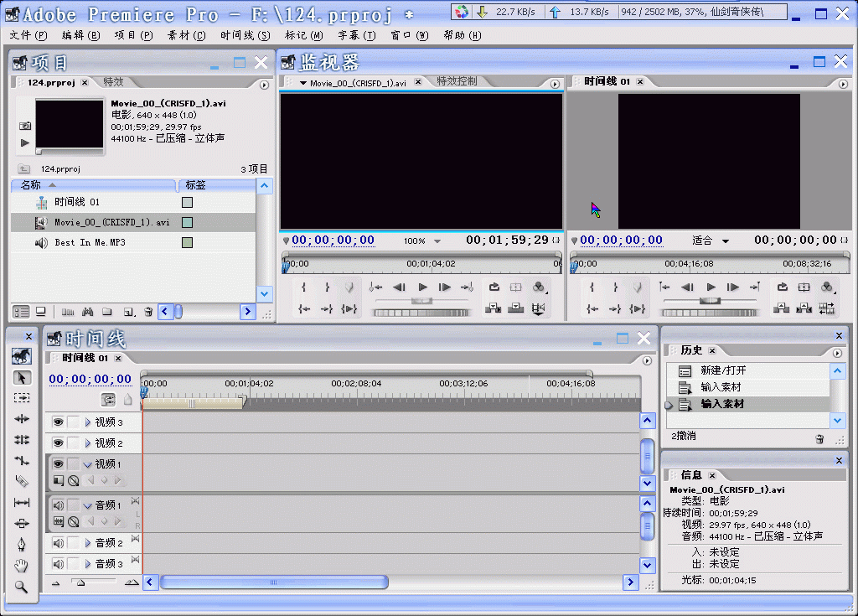Image resolution: width=858 pixels, height=616 pixels.
Task: Click timeline zoom slider handle
Action: pyautogui.click(x=81, y=582)
